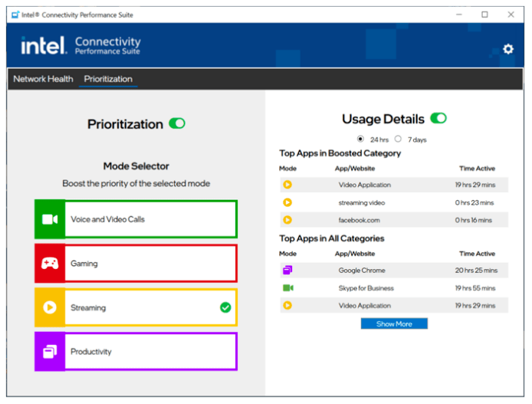This screenshot has height=404, width=532.
Task: Choose Voice and Video Calls mode
Action: (150, 219)
